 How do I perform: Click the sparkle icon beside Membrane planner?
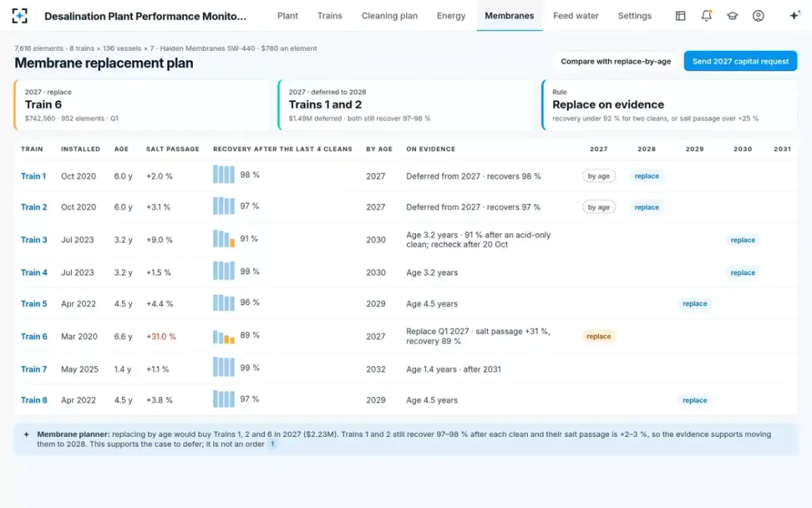point(26,434)
